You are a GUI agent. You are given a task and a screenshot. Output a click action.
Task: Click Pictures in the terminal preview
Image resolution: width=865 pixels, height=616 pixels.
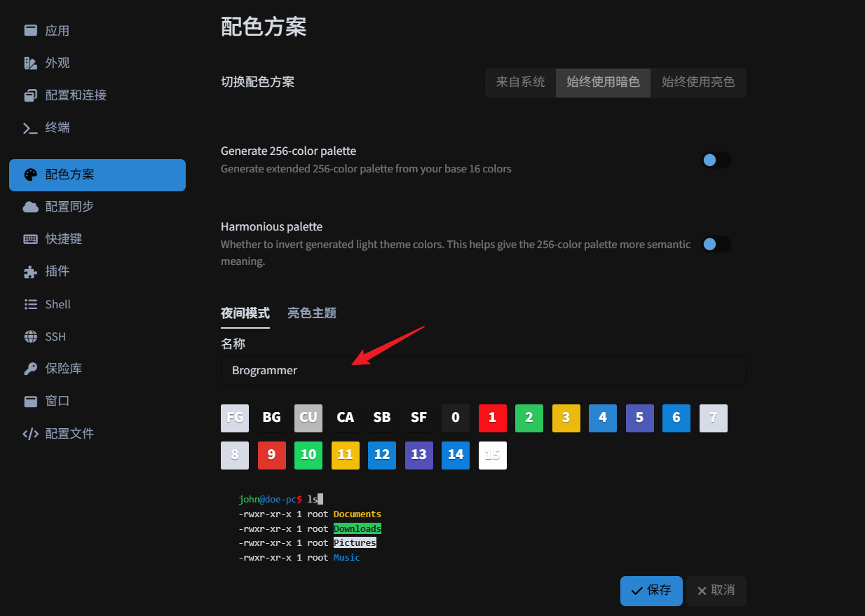click(x=355, y=543)
